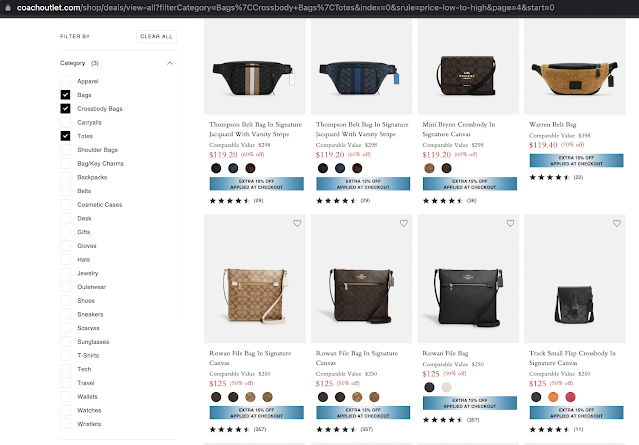The image size is (639, 445).
Task: Select navy swatch on first Thompson Belt Bag
Action: click(233, 168)
